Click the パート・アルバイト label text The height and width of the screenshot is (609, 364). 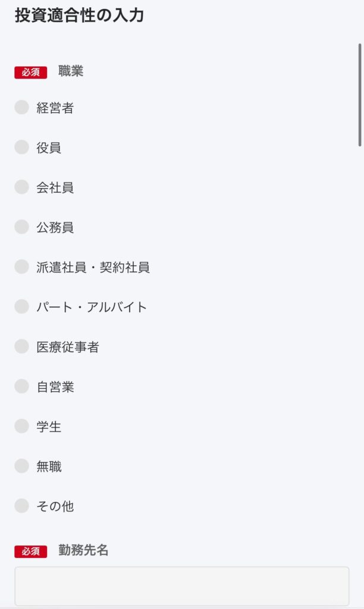click(92, 307)
